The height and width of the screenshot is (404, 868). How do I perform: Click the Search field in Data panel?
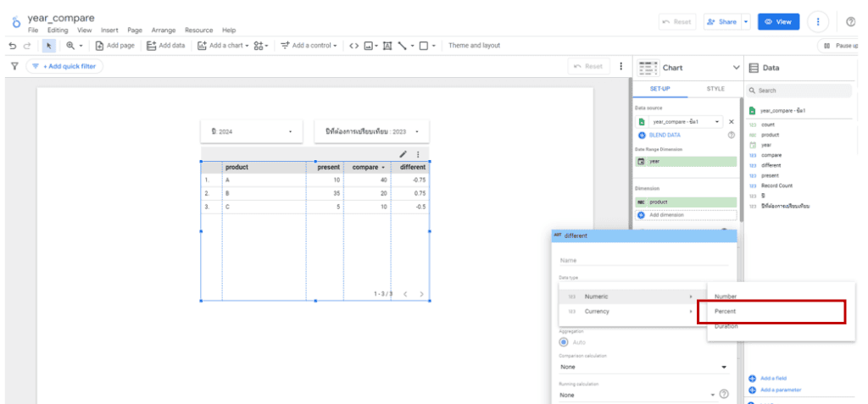point(801,91)
